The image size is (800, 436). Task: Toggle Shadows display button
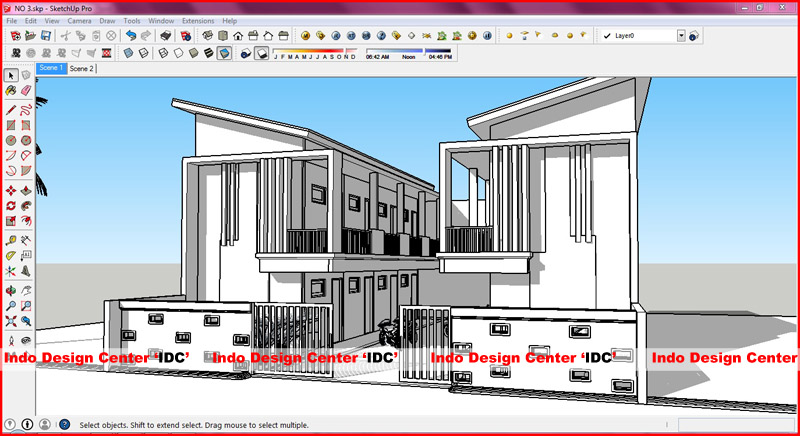[x=262, y=53]
